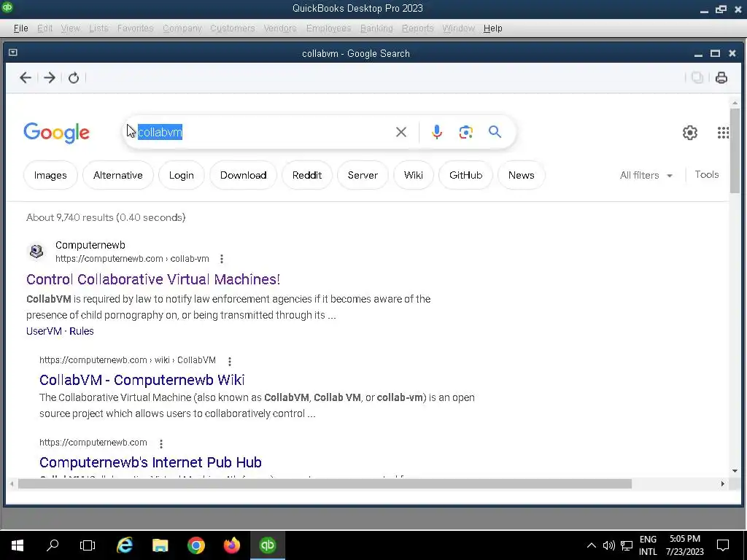Click the collabvm search input field
The image size is (747, 560).
point(262,132)
